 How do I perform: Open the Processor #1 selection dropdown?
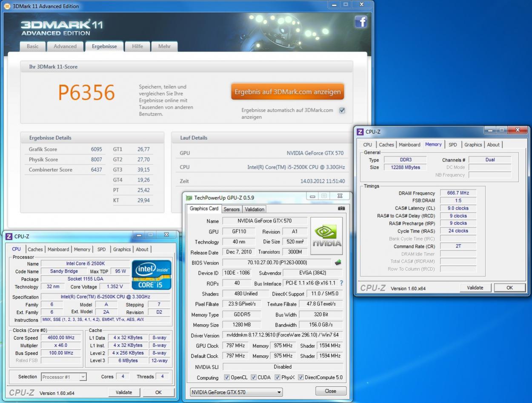[x=64, y=377]
